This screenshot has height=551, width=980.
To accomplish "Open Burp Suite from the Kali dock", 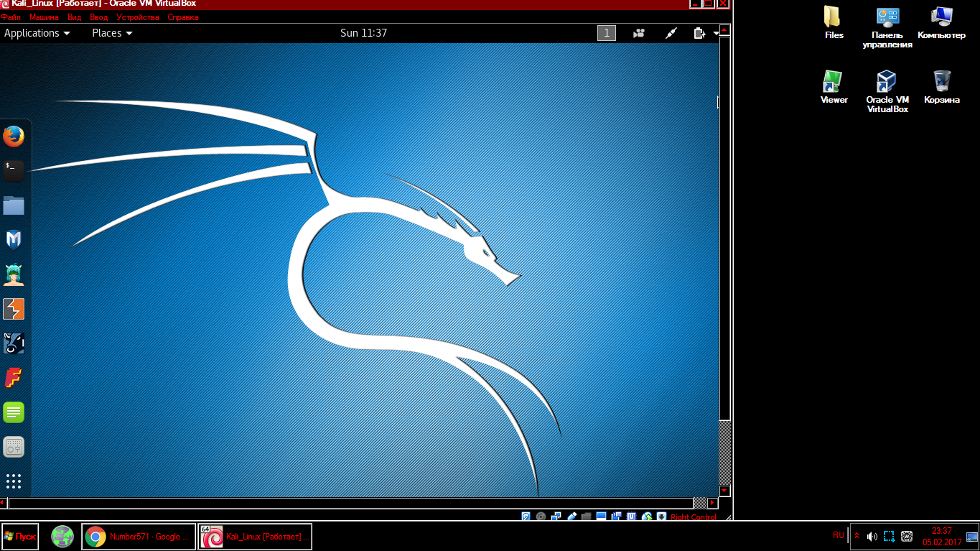I will click(x=14, y=309).
